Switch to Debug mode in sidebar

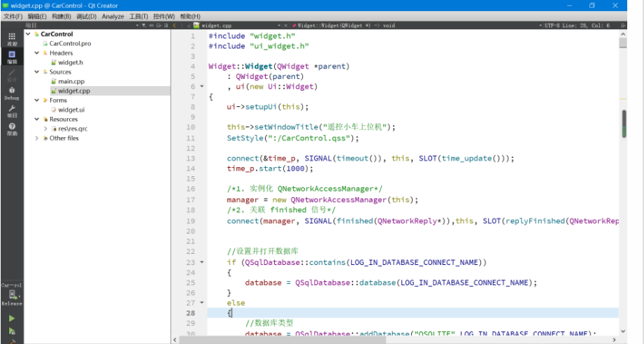(12, 94)
